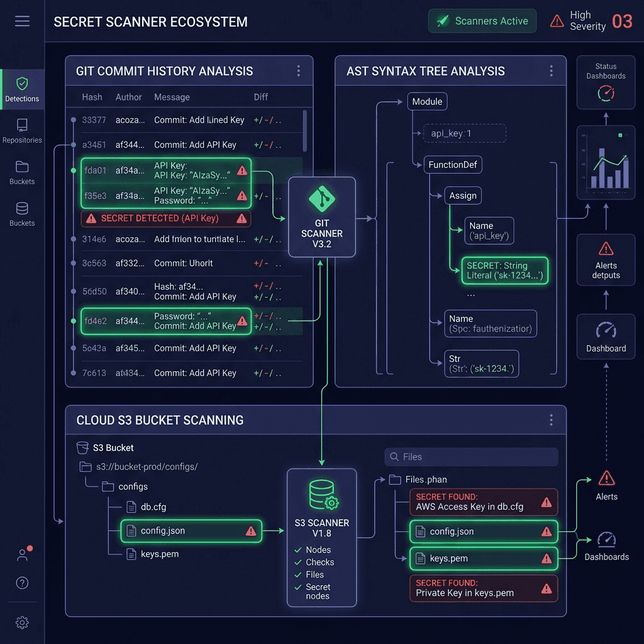Expand the s3://bucket-prod/configs/ folder

coord(86,467)
